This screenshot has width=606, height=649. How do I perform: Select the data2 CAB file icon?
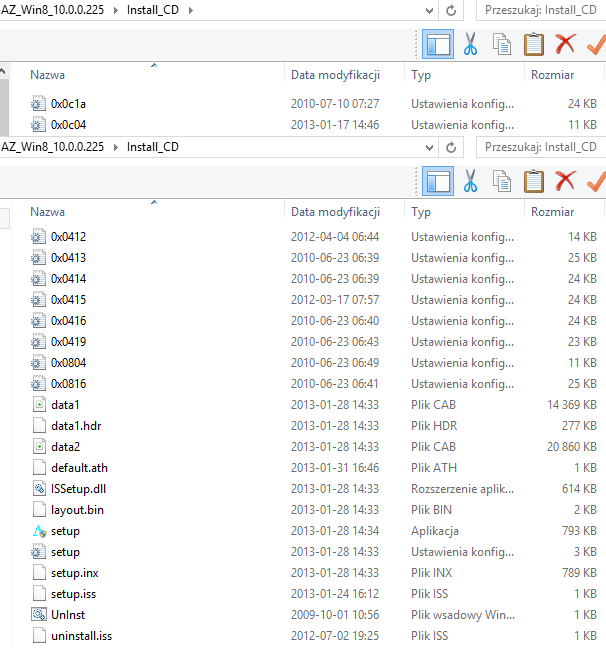pyautogui.click(x=39, y=447)
